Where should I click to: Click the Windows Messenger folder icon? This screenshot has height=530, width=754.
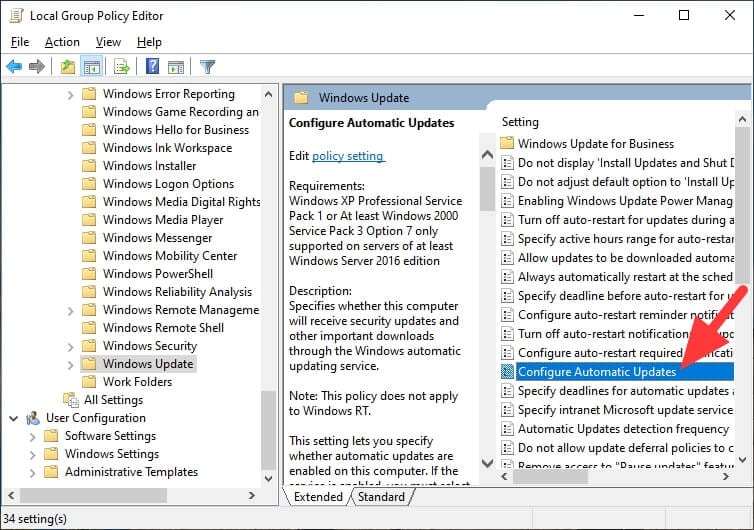(89, 238)
